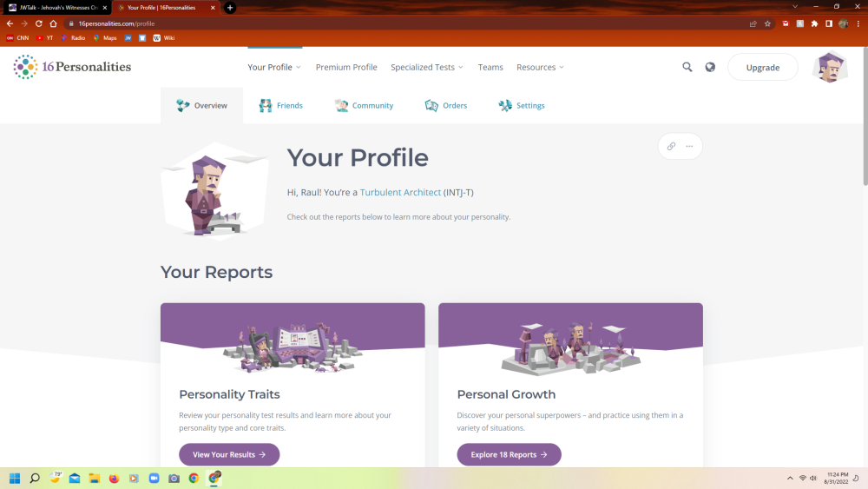Viewport: 868px width, 489px height.
Task: Open the Settings tab
Action: 522,105
